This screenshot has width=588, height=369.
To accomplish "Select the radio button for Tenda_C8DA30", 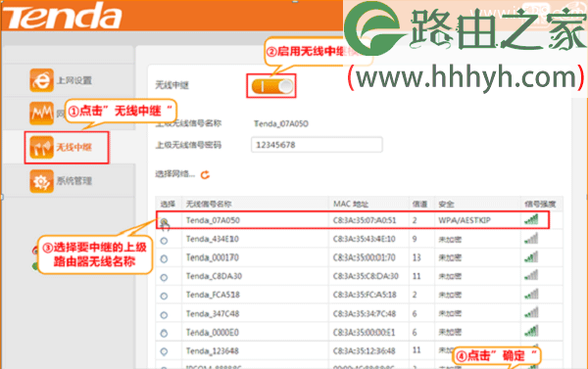I will [x=164, y=278].
